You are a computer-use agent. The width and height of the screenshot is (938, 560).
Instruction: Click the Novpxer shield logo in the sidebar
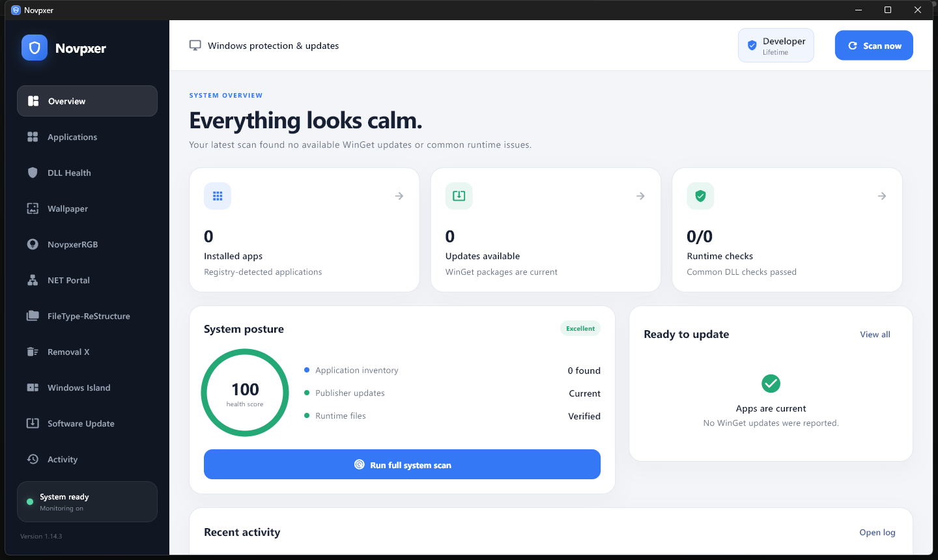[x=35, y=48]
